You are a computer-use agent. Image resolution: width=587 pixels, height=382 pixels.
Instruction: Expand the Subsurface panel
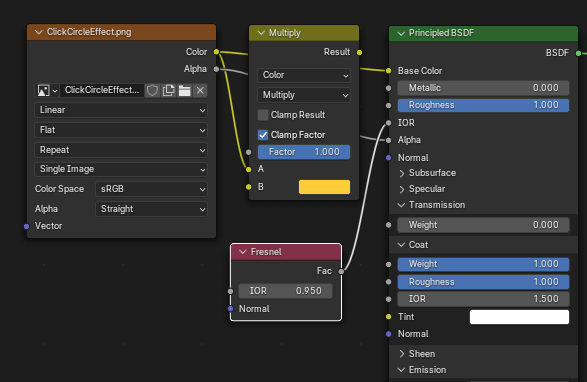402,173
